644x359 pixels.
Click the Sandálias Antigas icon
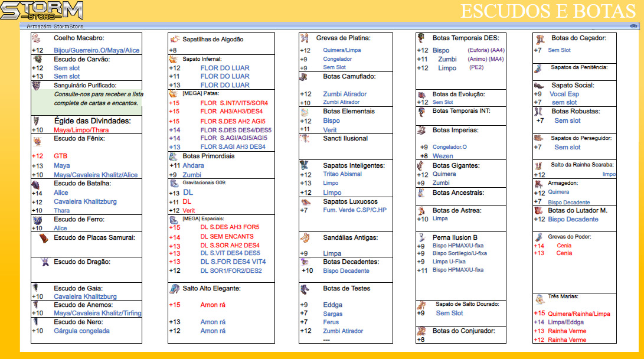pyautogui.click(x=305, y=238)
